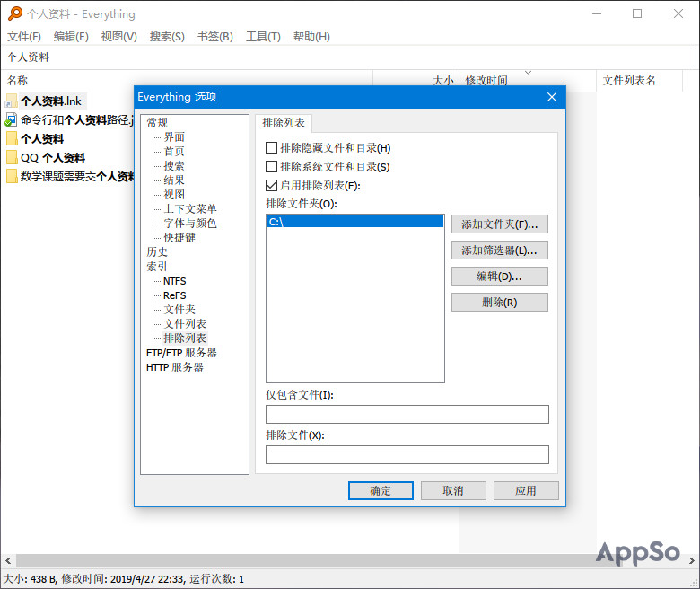Open the 帮助(H) menu
The width and height of the screenshot is (700, 589).
311,36
